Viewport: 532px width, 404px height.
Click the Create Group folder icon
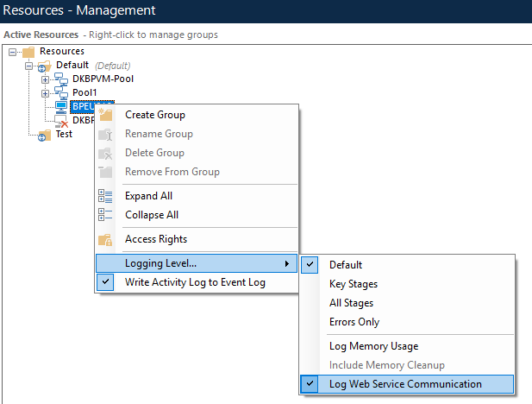pyautogui.click(x=105, y=115)
